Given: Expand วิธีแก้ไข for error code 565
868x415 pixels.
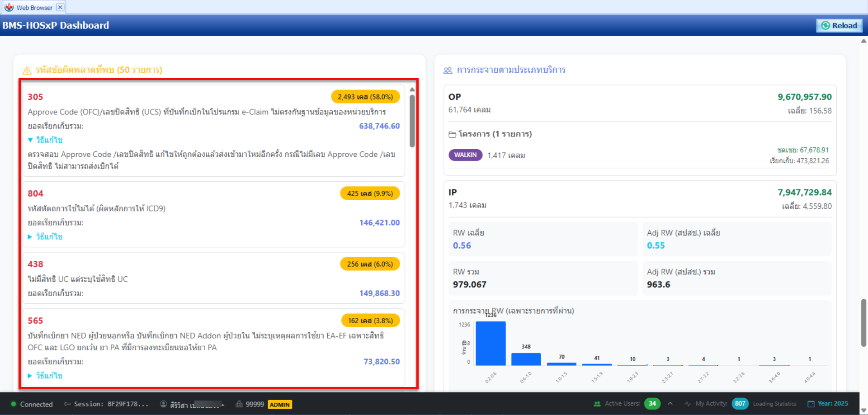Looking at the screenshot, I should coord(45,376).
